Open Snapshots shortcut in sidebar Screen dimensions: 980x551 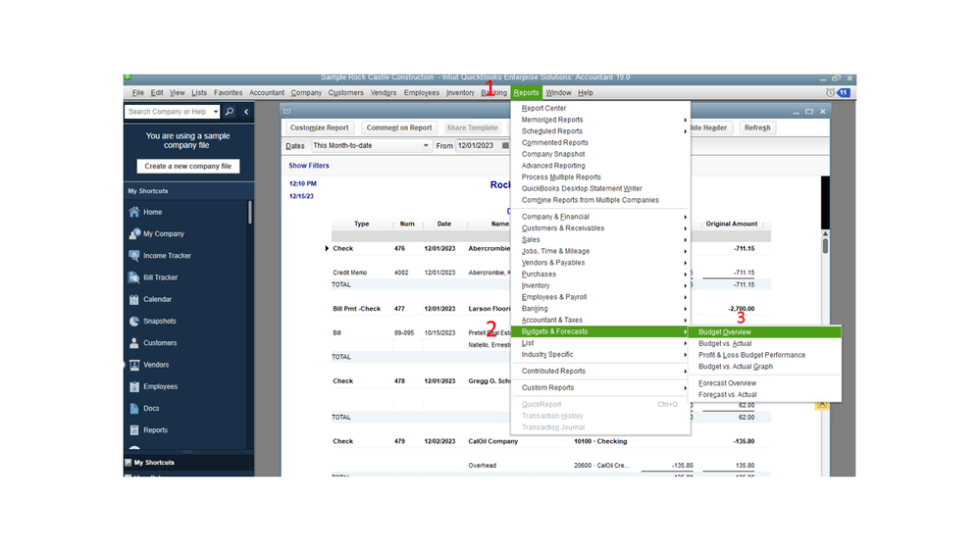tap(159, 322)
